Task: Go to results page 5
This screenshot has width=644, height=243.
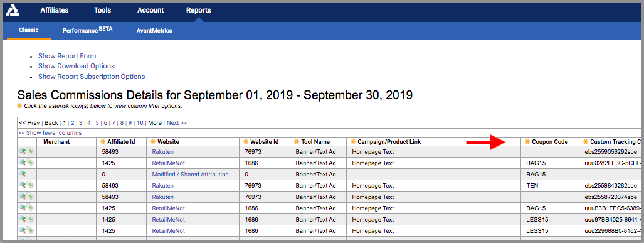Action: (97, 123)
